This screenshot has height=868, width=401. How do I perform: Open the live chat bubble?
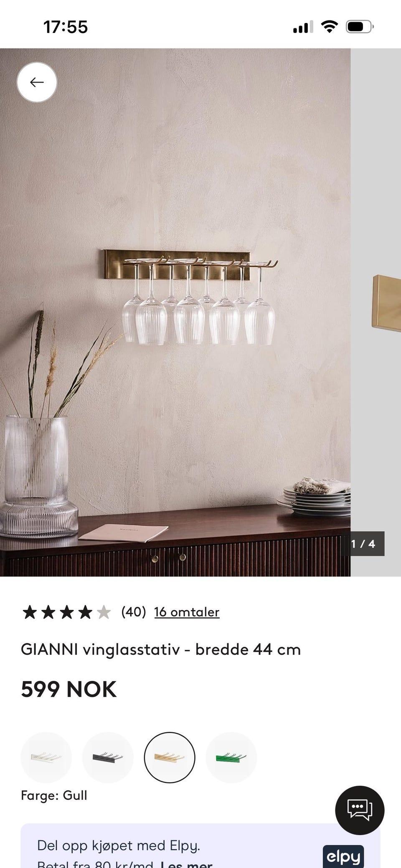[360, 810]
